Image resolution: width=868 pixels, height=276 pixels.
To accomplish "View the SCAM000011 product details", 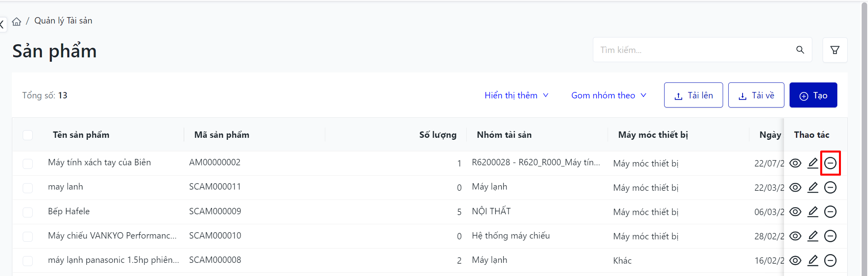I will [795, 188].
